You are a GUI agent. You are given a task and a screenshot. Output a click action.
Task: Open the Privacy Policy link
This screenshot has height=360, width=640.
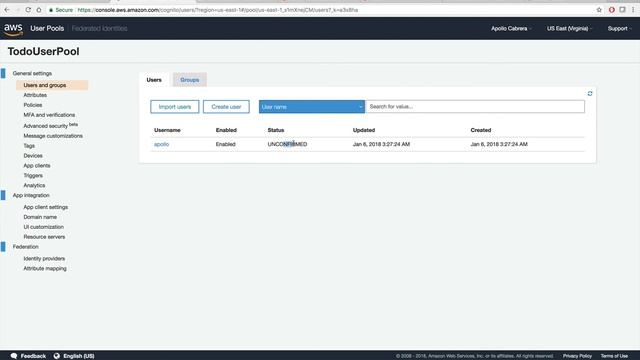click(577, 356)
